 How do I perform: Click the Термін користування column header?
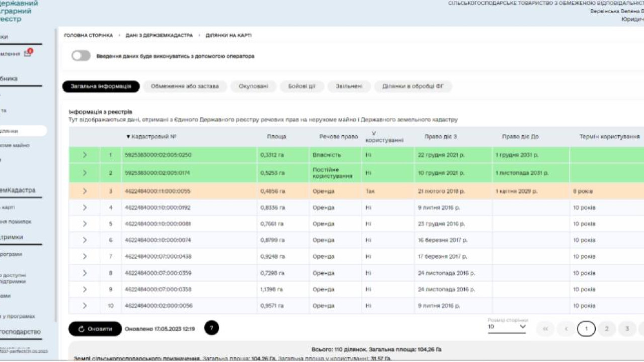pos(609,137)
